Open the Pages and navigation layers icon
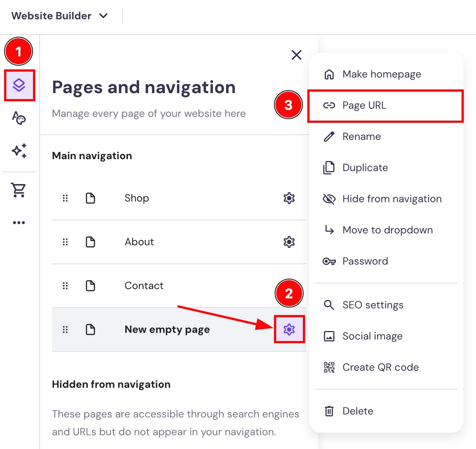Image resolution: width=476 pixels, height=449 pixels. point(19,85)
